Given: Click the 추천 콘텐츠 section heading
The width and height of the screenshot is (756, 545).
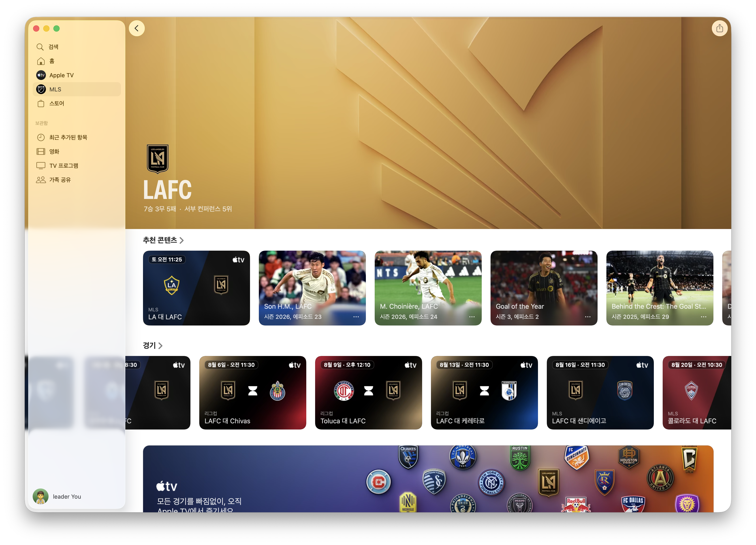Looking at the screenshot, I should 160,240.
